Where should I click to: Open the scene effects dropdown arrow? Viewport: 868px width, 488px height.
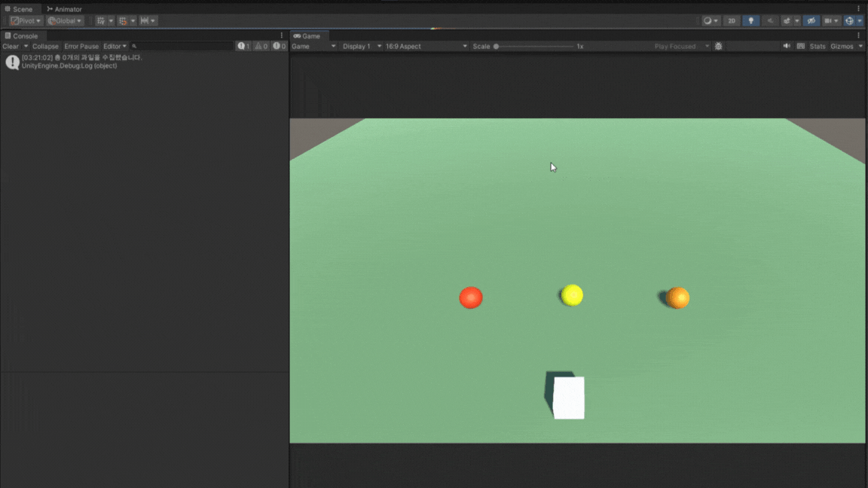click(x=797, y=21)
